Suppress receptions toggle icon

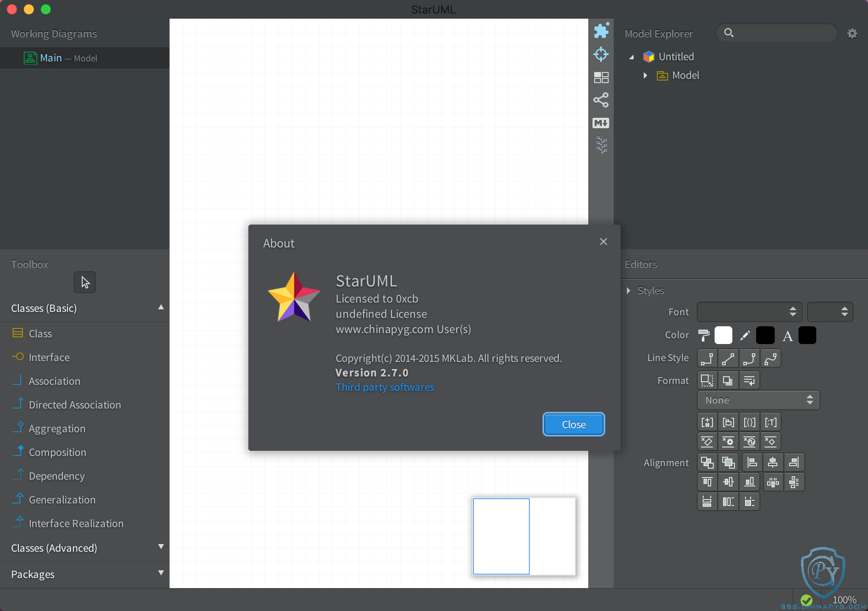point(749,442)
